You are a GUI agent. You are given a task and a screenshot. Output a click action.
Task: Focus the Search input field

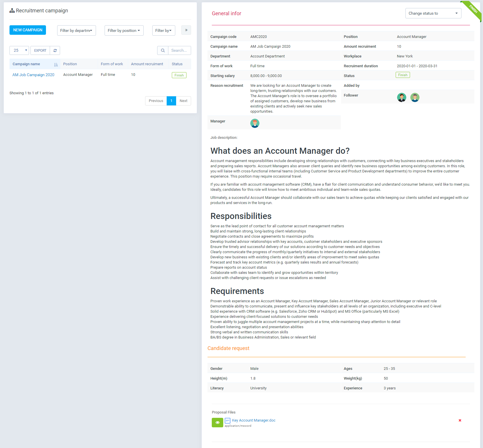click(179, 51)
